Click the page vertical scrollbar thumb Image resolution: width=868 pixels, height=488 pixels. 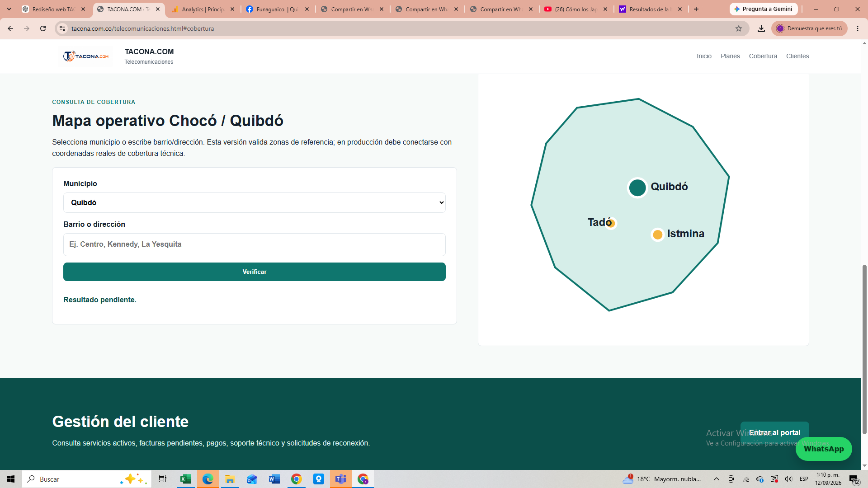pyautogui.click(x=864, y=349)
